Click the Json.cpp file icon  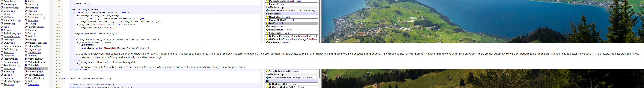click(x=26, y=40)
